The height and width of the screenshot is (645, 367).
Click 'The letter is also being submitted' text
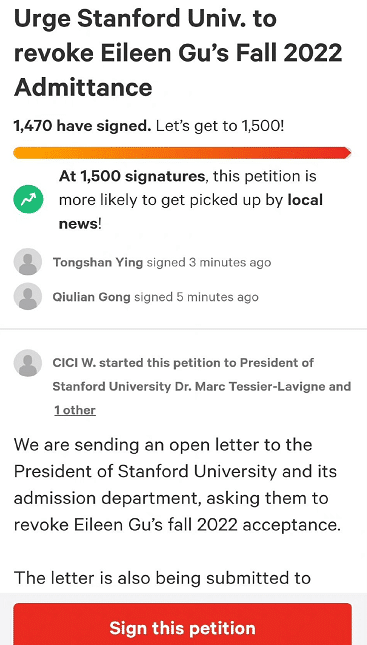point(162,578)
